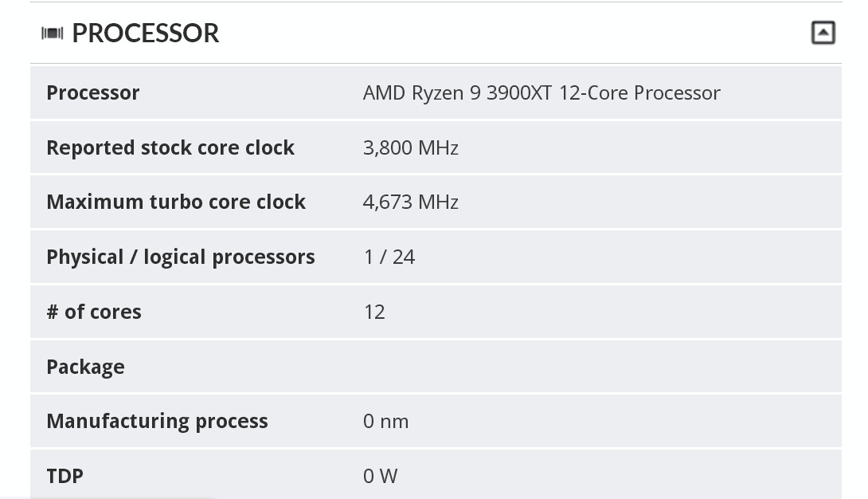Click the 12 cores value
868x499 pixels.
coord(374,312)
